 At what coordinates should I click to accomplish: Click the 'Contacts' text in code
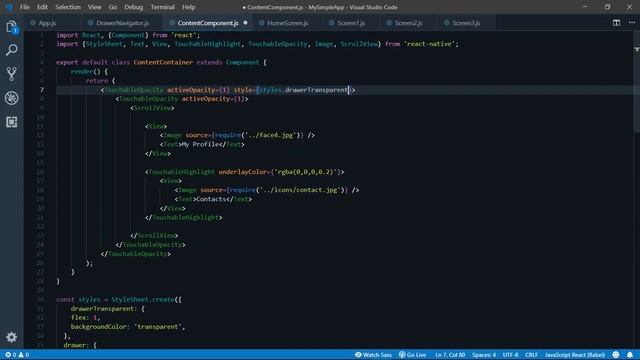coord(211,199)
